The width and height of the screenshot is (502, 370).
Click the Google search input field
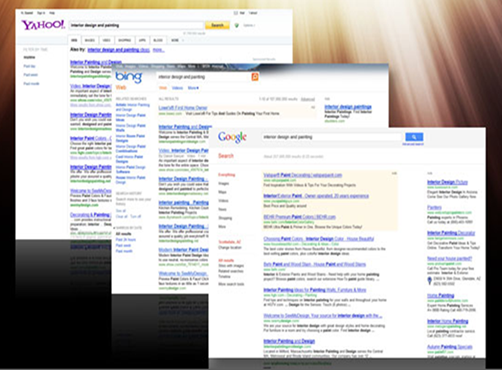point(332,137)
